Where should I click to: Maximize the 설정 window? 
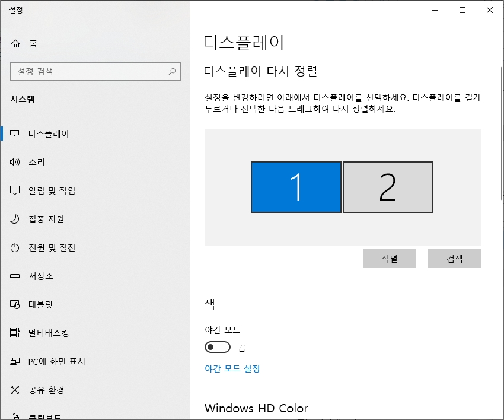[x=462, y=10]
